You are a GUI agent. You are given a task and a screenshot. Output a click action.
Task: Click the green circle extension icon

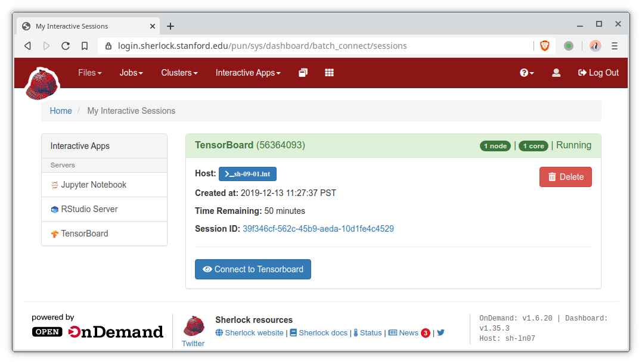(x=568, y=46)
